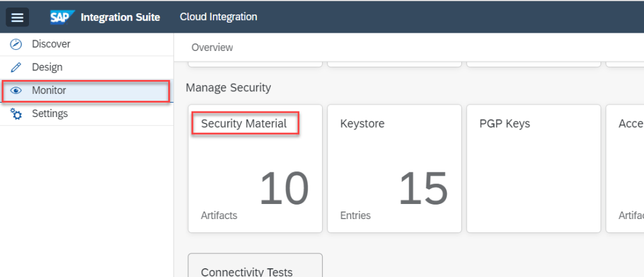Click the Cloud Integration header text
Image resolution: width=644 pixels, height=277 pixels.
(x=218, y=17)
